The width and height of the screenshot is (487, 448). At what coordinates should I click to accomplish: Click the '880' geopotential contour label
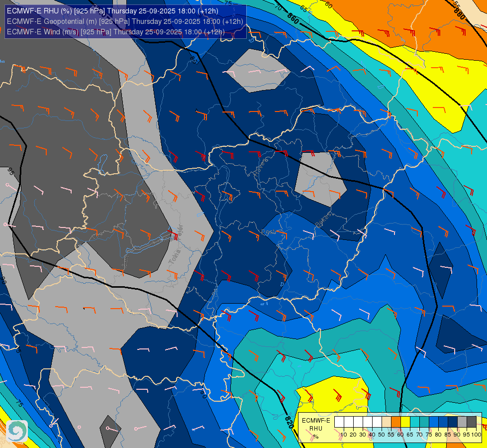click(x=460, y=13)
